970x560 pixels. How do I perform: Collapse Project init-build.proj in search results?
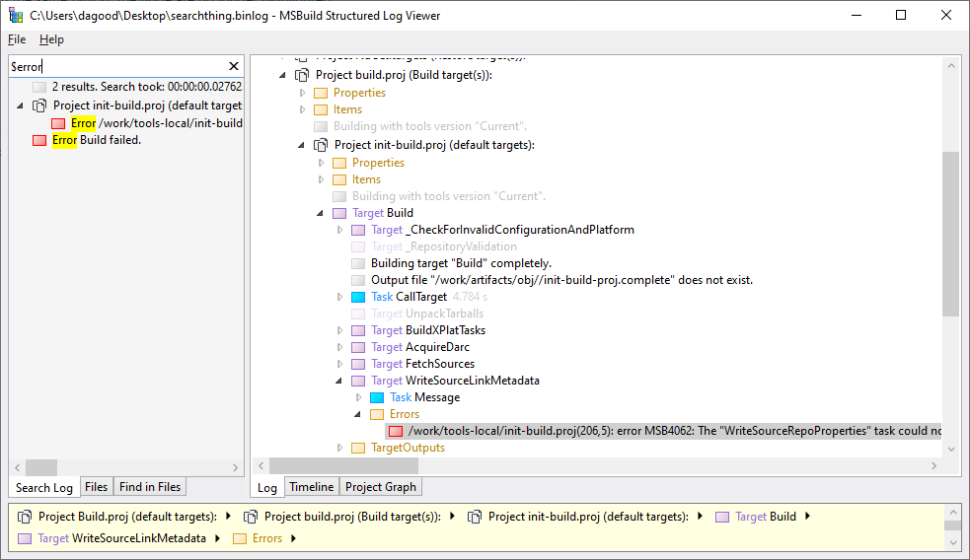[20, 105]
